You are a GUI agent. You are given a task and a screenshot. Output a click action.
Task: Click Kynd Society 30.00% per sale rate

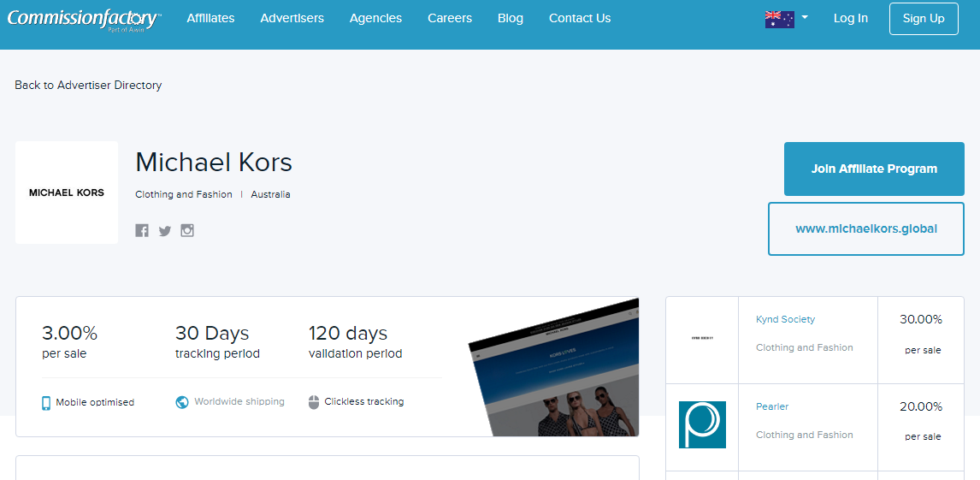921,319
